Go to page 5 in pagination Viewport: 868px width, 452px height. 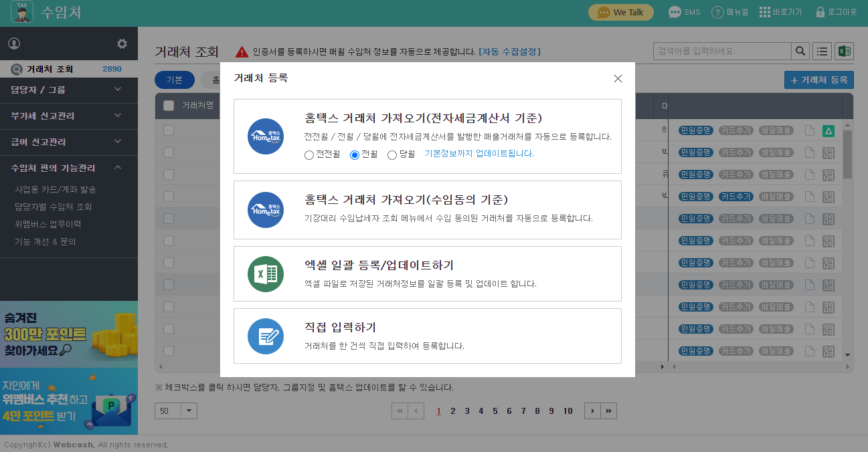(x=495, y=411)
